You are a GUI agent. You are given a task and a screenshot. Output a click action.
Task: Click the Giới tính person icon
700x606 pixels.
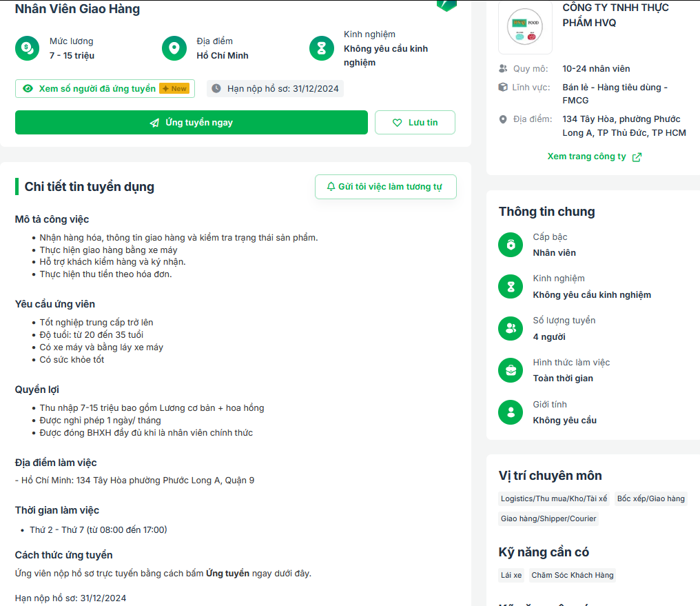[511, 412]
